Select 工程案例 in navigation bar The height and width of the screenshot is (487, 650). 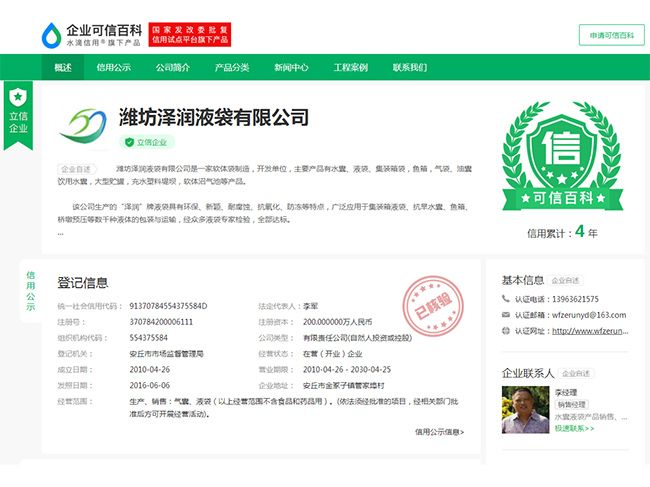351,67
